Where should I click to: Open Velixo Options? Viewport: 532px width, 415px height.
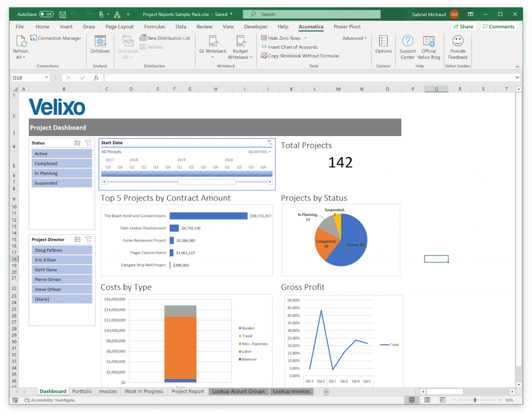click(x=383, y=45)
